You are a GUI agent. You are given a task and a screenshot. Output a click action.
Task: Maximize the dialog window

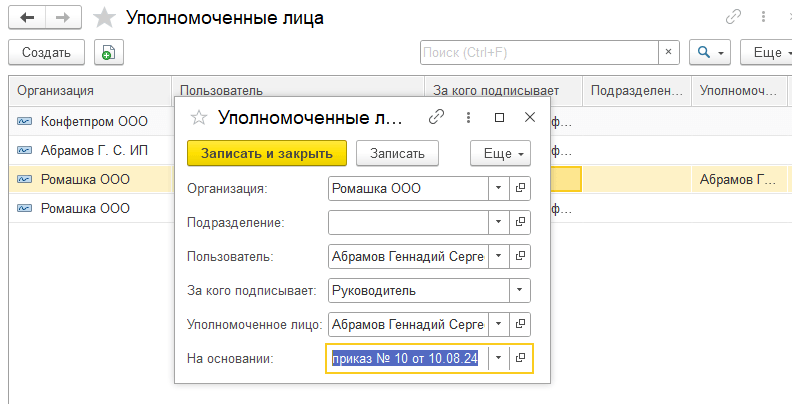(x=500, y=117)
